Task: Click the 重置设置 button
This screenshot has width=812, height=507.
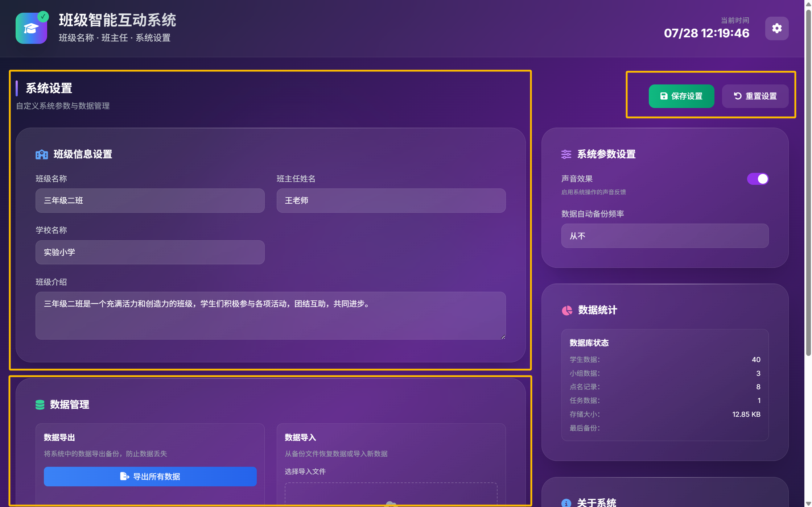Action: 755,96
